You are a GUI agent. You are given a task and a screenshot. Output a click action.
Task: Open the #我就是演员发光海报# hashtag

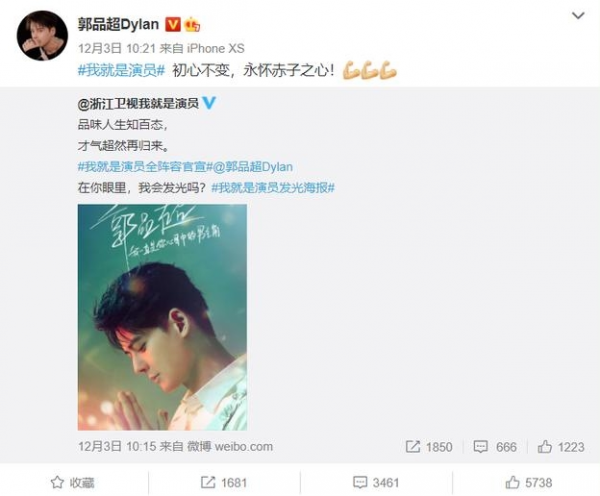273,188
